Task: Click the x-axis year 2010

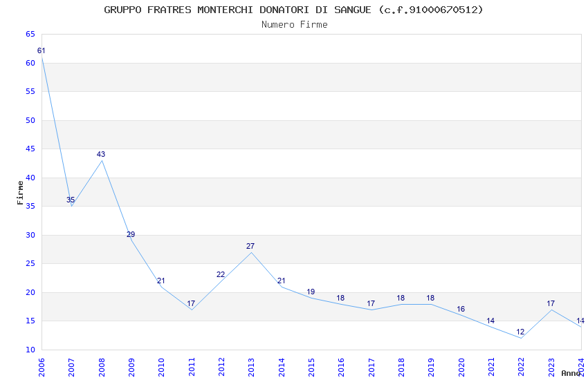Action: (x=161, y=368)
